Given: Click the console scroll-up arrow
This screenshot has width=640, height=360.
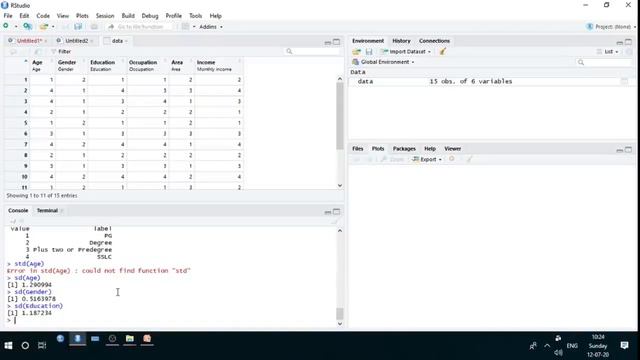Looking at the screenshot, I should coord(340,231).
